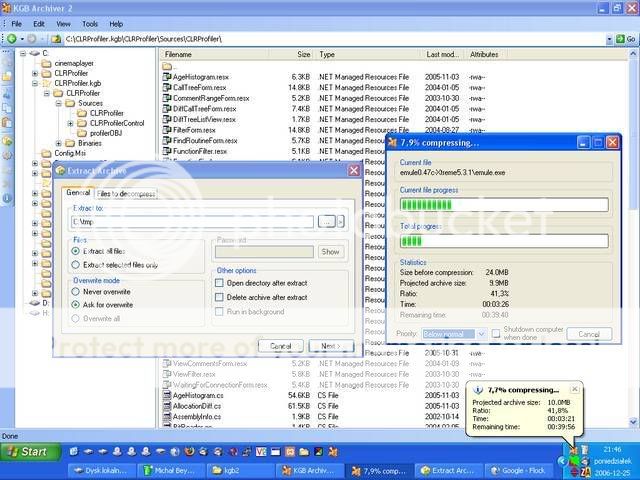
Task: Select AgeHistogram.resx file icon
Action: pos(167,77)
